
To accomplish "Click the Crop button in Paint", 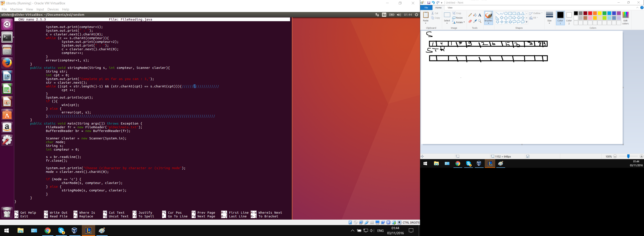I will 457,13.
